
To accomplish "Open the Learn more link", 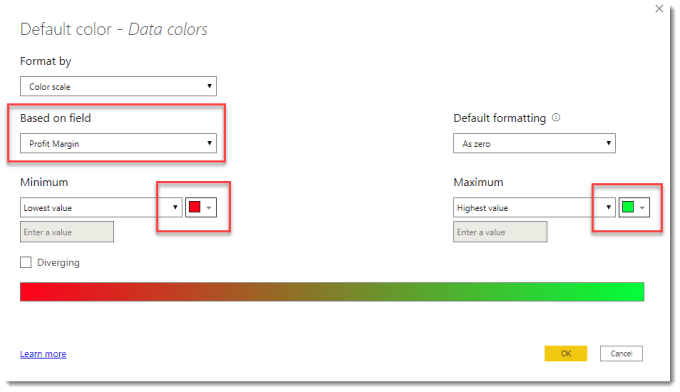I will pyautogui.click(x=43, y=354).
